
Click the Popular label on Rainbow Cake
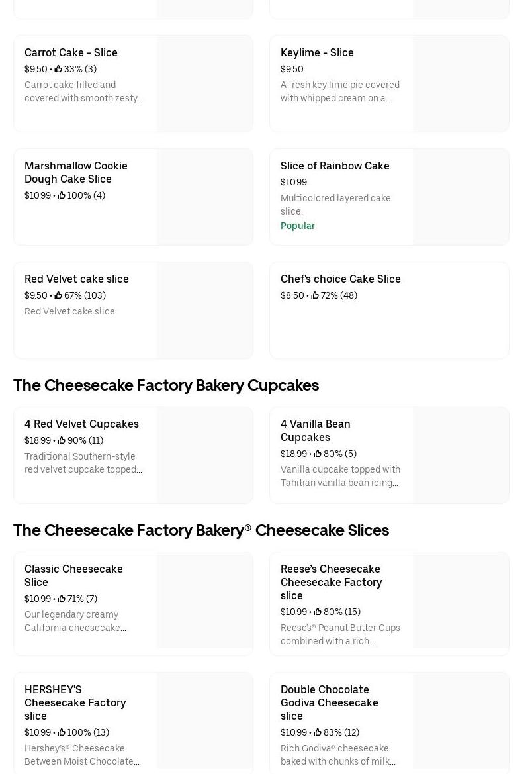(298, 226)
